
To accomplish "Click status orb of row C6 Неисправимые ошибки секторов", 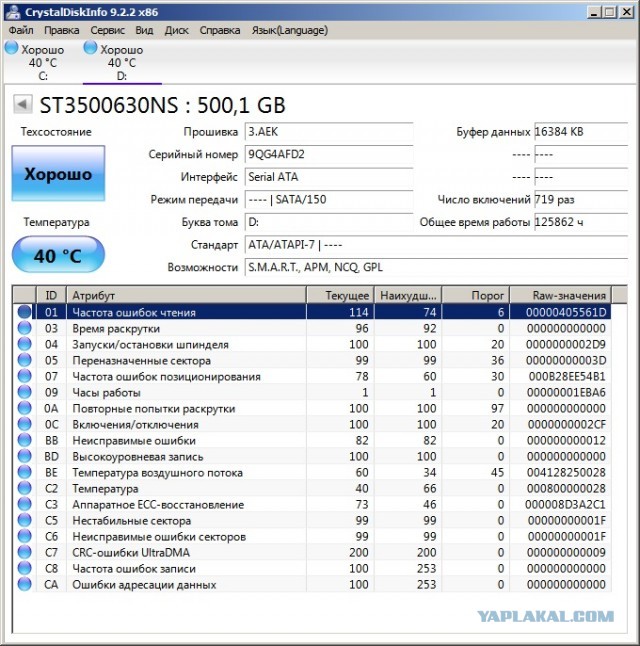I will 24,536.
